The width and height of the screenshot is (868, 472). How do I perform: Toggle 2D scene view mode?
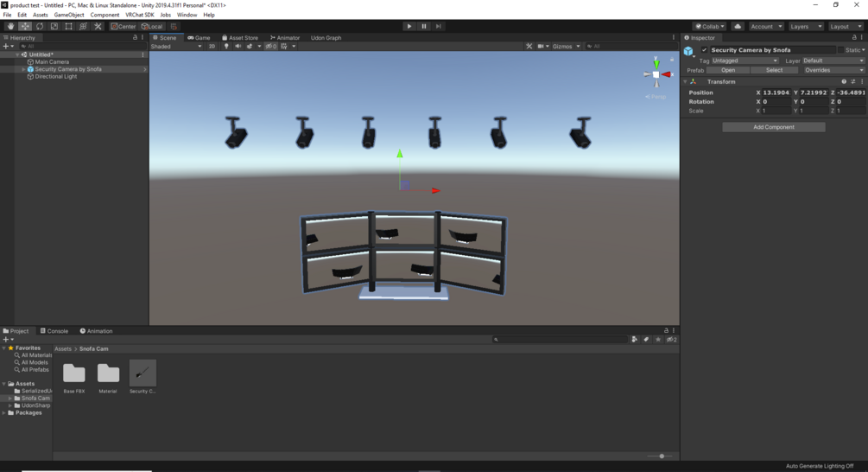(x=212, y=46)
